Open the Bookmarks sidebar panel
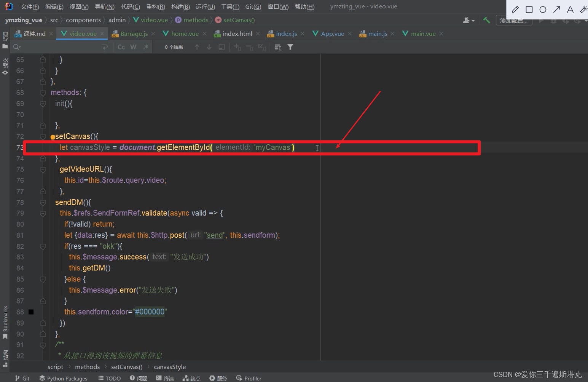 5,323
